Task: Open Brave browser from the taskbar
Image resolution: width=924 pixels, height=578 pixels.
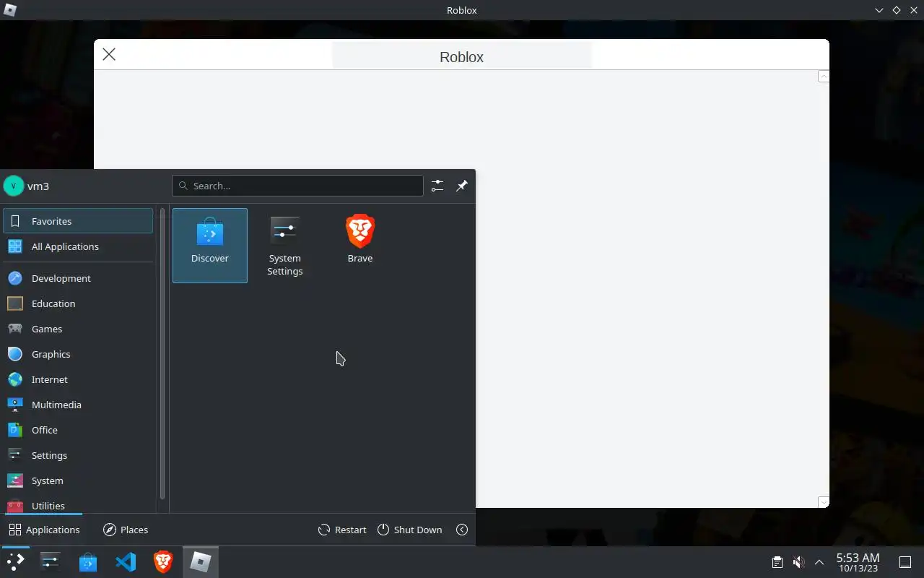Action: point(163,562)
